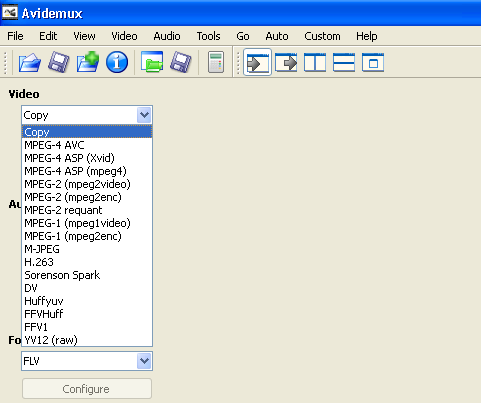Expand the FLV format dropdown
Viewport: 481px width, 403px height.
coord(144,361)
